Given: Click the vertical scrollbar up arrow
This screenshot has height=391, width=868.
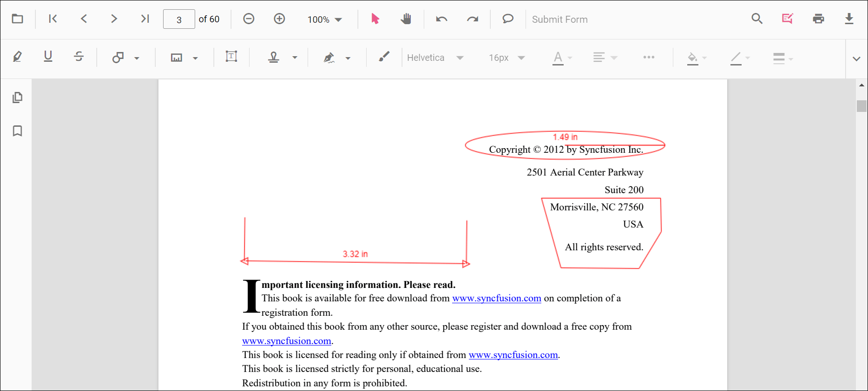Looking at the screenshot, I should 861,85.
